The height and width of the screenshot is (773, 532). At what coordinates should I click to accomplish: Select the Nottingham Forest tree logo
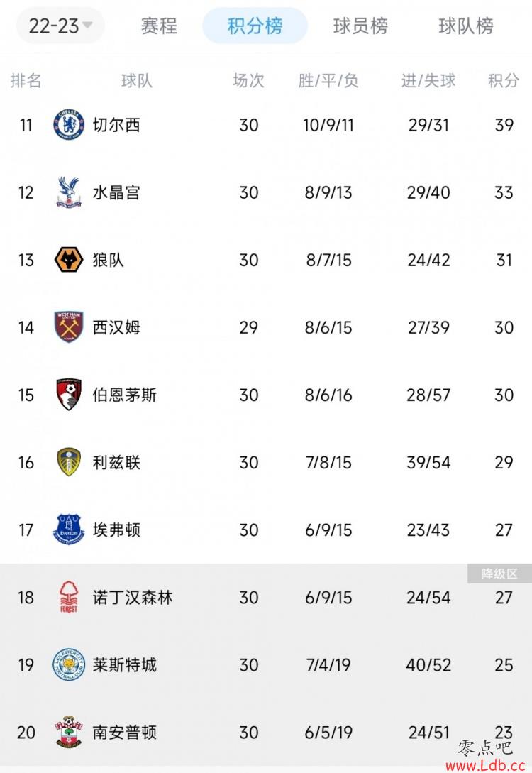coord(69,597)
